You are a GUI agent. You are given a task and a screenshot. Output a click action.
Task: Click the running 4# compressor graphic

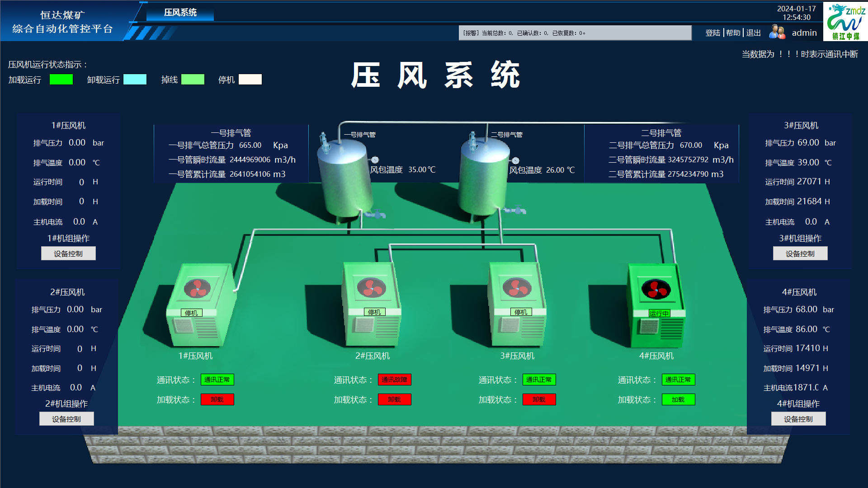pos(656,306)
